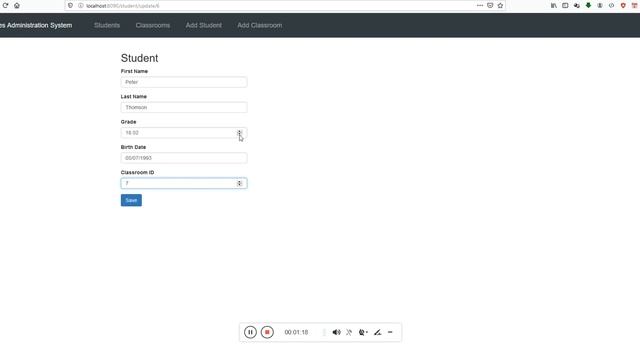Toggle the recorder microphone icon
Image resolution: width=640 pixels, height=360 pixels.
click(x=349, y=332)
